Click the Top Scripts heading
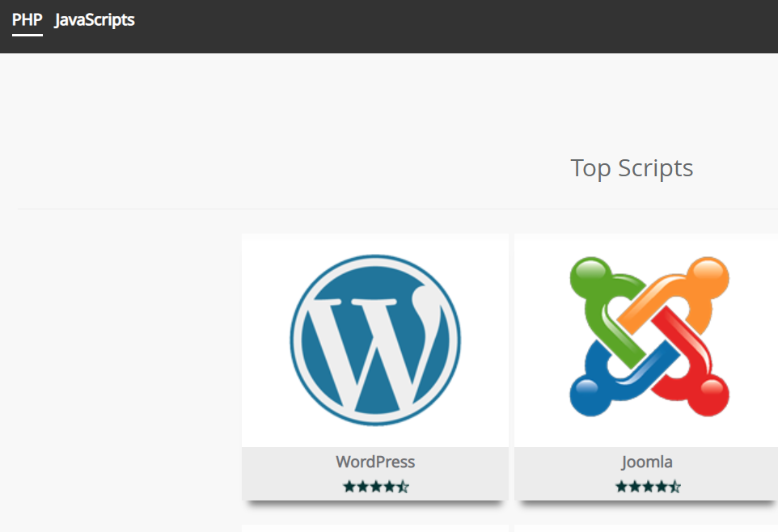The height and width of the screenshot is (532, 778). click(x=632, y=168)
